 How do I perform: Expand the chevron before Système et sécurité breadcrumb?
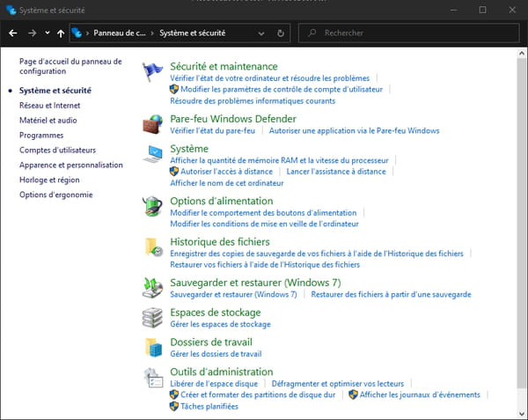(x=152, y=33)
